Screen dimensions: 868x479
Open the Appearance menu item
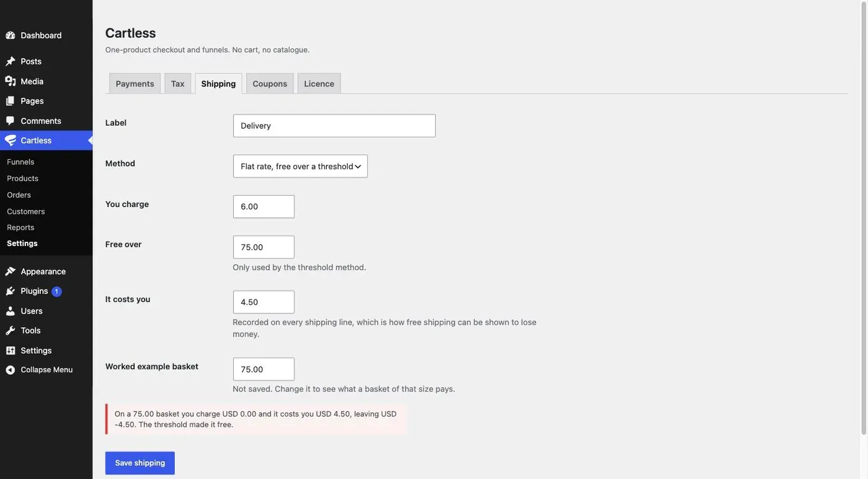[46, 271]
